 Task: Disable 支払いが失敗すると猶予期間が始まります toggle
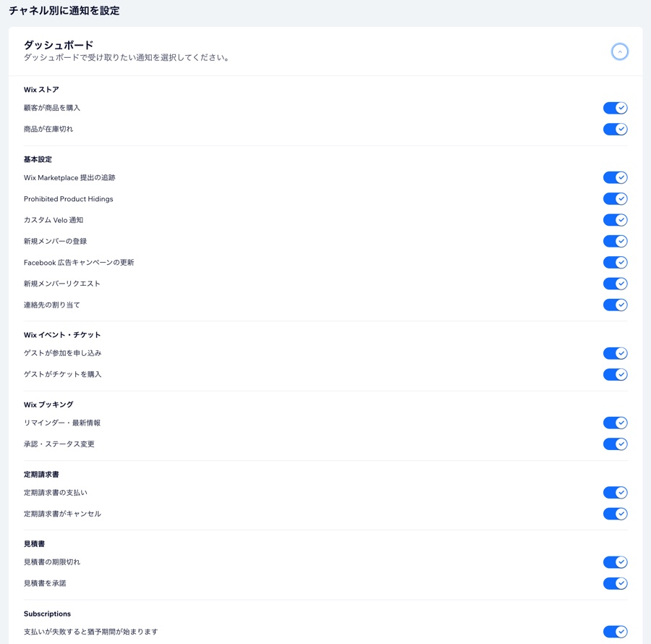point(616,632)
